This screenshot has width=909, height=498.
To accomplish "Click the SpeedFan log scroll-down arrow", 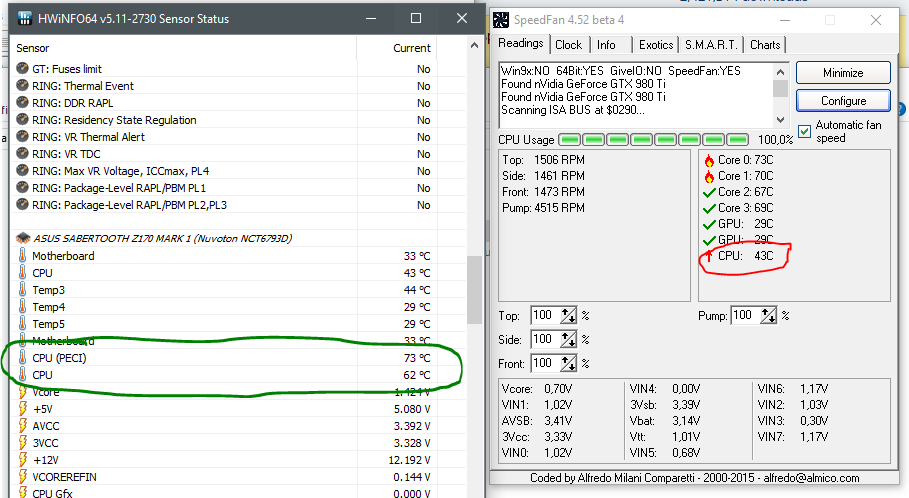I will pos(780,119).
